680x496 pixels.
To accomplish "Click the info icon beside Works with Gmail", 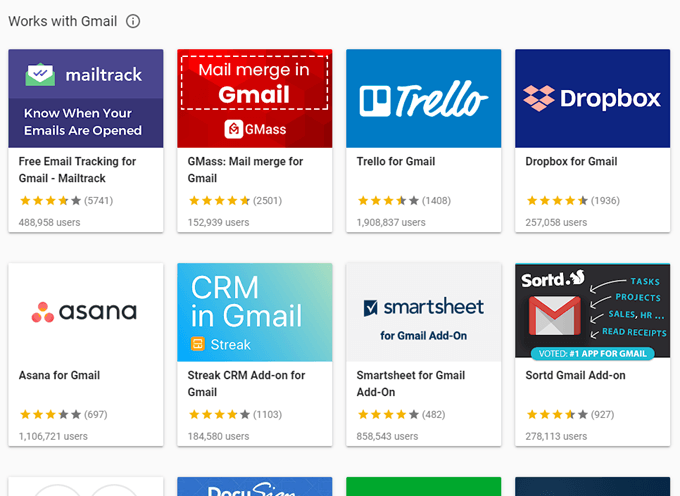I will (x=133, y=21).
